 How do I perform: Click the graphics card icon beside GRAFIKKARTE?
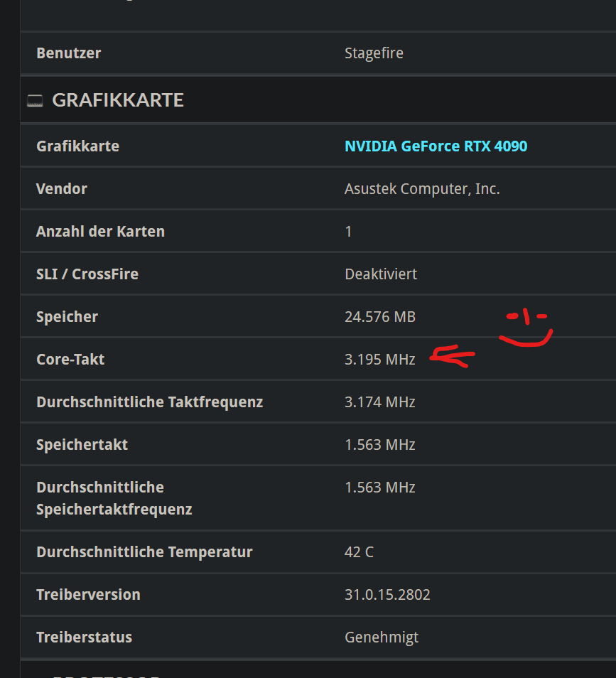point(35,101)
